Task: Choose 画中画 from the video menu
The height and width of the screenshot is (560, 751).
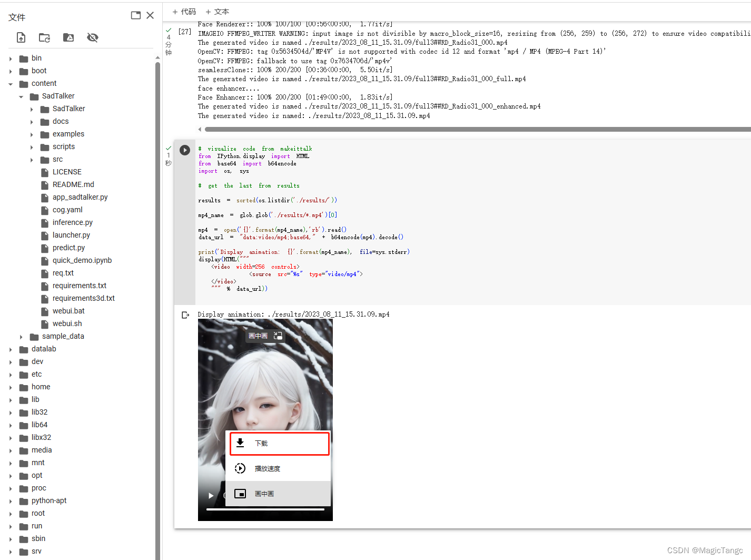Action: click(278, 494)
